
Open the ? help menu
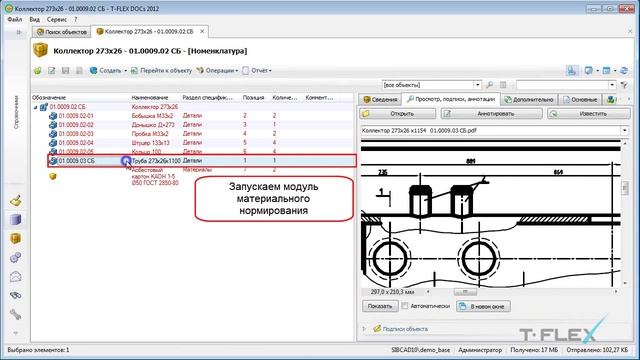pyautogui.click(x=76, y=19)
